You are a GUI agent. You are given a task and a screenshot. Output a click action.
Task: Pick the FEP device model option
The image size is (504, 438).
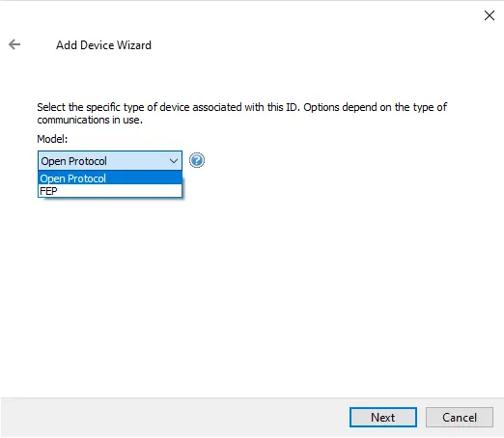110,191
